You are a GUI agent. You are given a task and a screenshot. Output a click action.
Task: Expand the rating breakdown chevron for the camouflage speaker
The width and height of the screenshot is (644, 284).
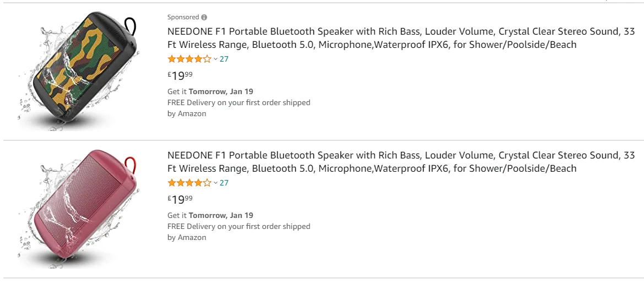215,59
